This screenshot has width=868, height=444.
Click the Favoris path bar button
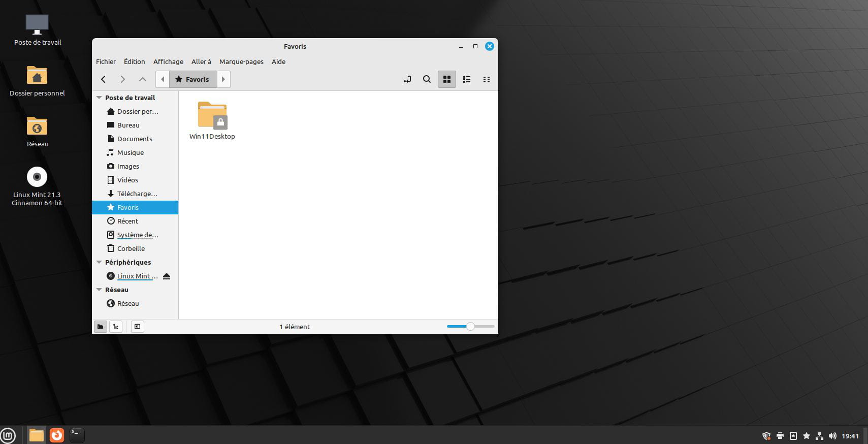coord(192,79)
